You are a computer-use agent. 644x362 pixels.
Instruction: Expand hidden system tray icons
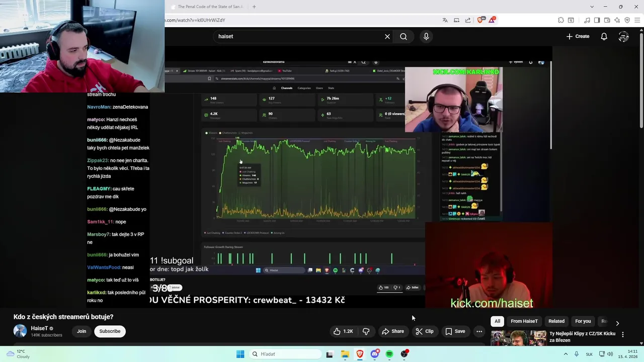tap(566, 354)
